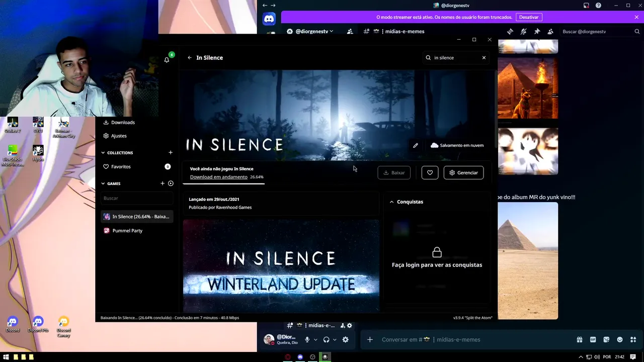Click the Baixar download button

pyautogui.click(x=394, y=172)
